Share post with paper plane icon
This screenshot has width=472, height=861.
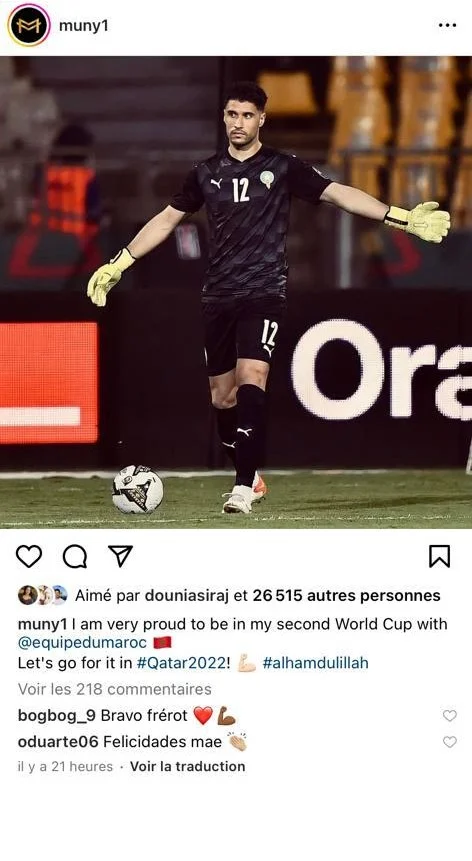tap(120, 556)
